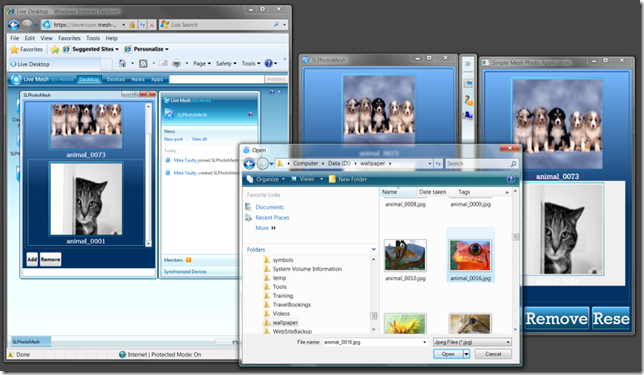Switch to the News tab in Live Mesh

tap(138, 79)
